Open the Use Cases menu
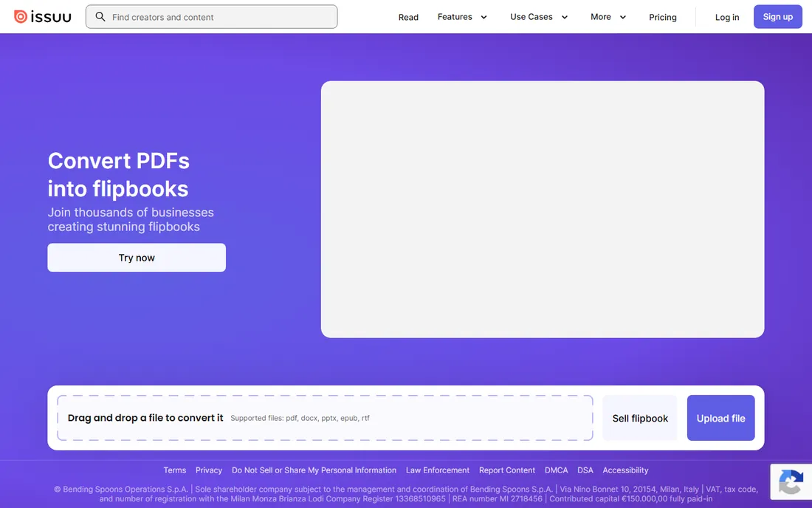Image resolution: width=812 pixels, height=508 pixels. tap(531, 16)
